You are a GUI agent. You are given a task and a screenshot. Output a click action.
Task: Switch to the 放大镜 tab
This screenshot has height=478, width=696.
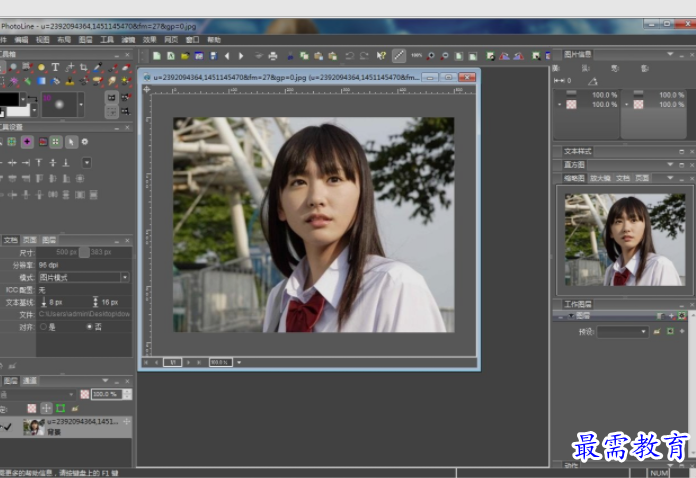601,178
